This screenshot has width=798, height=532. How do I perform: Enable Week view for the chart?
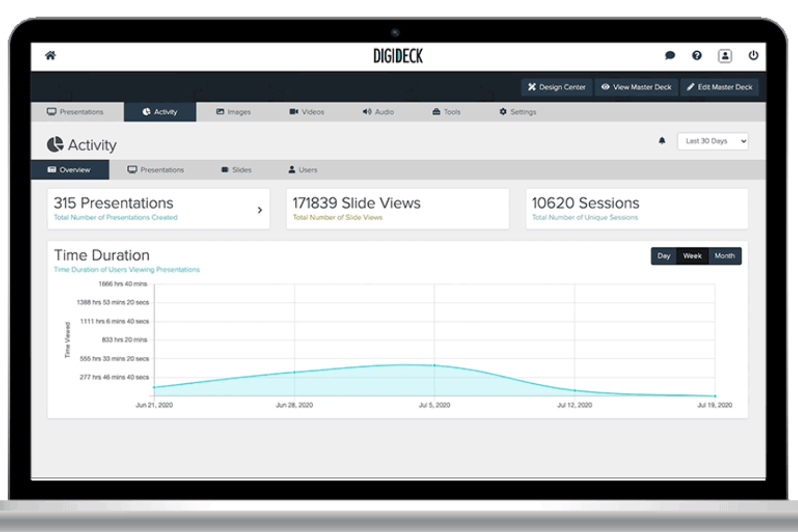click(692, 256)
